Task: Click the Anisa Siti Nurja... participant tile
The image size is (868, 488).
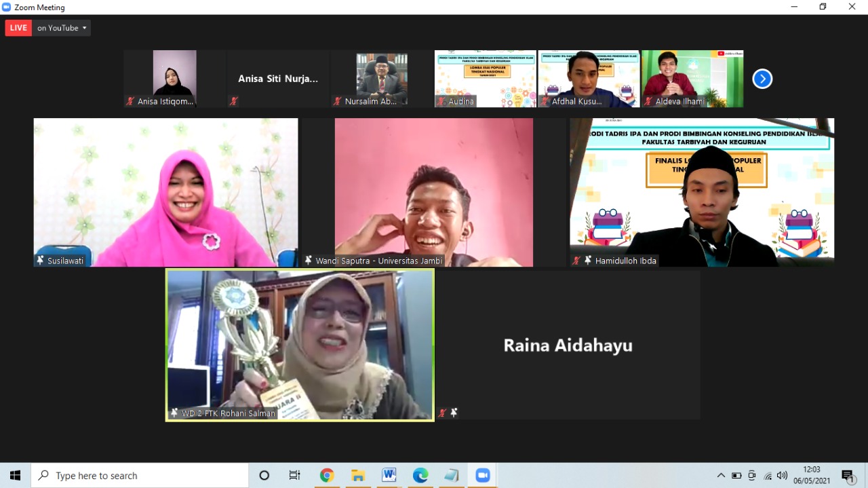Action: [277, 79]
